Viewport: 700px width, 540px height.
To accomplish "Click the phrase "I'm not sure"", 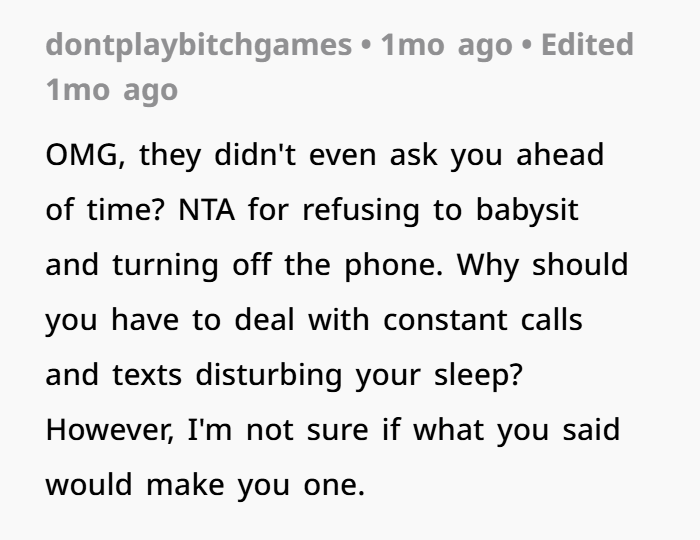I will click(278, 430).
